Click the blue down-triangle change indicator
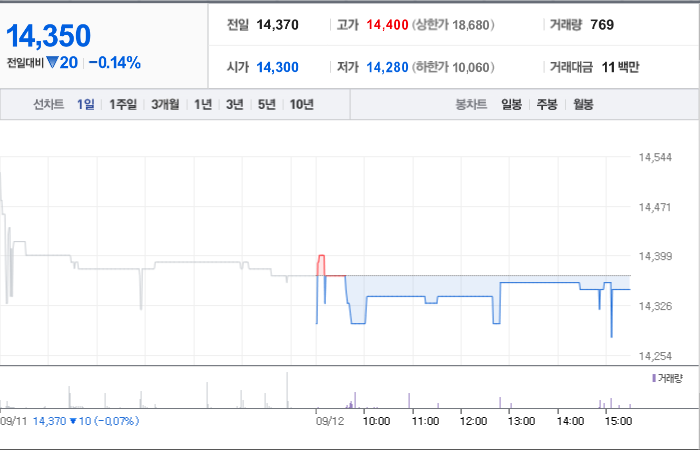This screenshot has width=700, height=450. (x=53, y=62)
